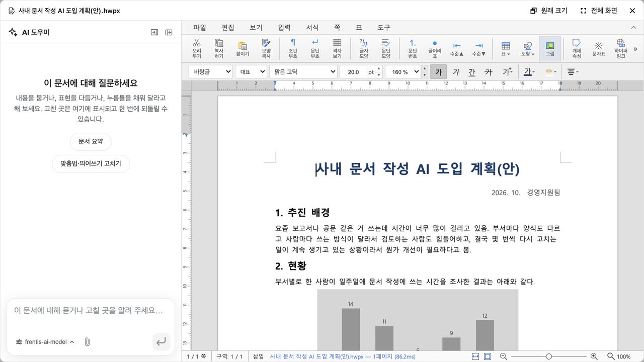Click the 복사하기 (copy) icon
This screenshot has width=644, height=362.
point(219,43)
